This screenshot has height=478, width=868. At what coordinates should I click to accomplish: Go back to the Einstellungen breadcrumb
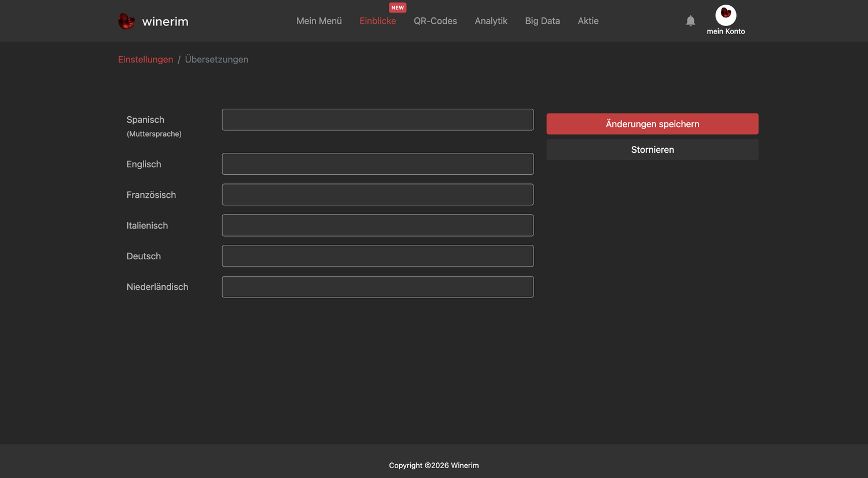pyautogui.click(x=145, y=60)
